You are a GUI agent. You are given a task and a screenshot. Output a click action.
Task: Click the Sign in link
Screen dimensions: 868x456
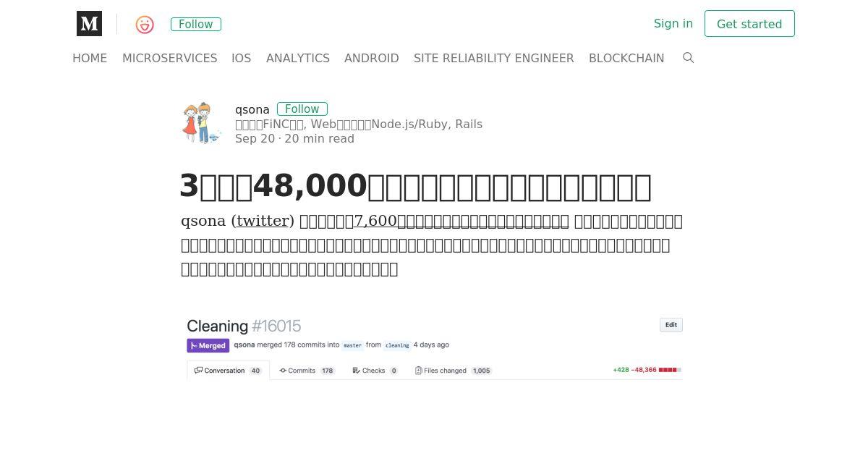(x=673, y=23)
